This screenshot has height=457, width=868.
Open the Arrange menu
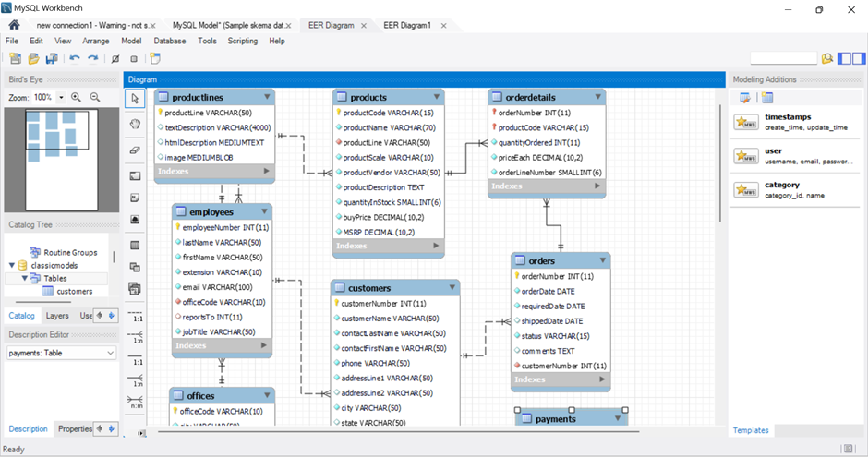(96, 41)
